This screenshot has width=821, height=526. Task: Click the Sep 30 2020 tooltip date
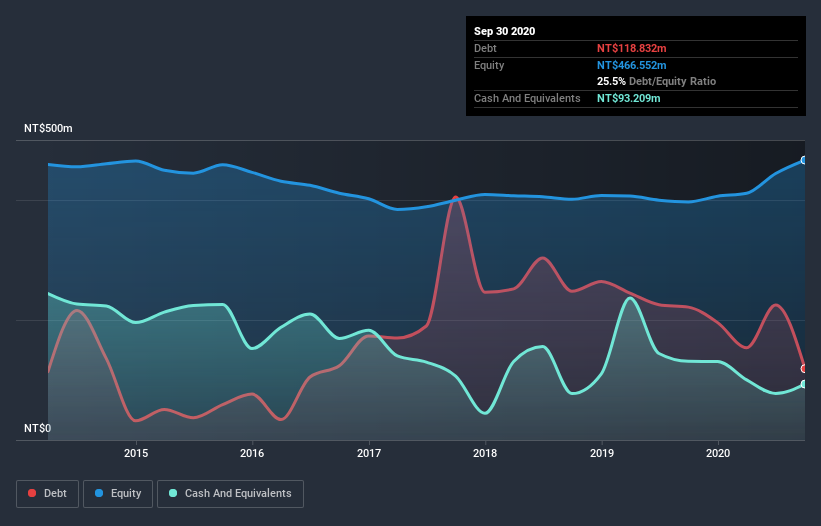point(505,31)
